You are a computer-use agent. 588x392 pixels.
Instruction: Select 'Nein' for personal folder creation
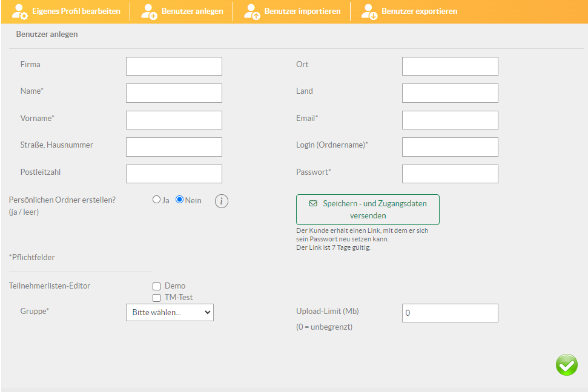[x=179, y=200]
